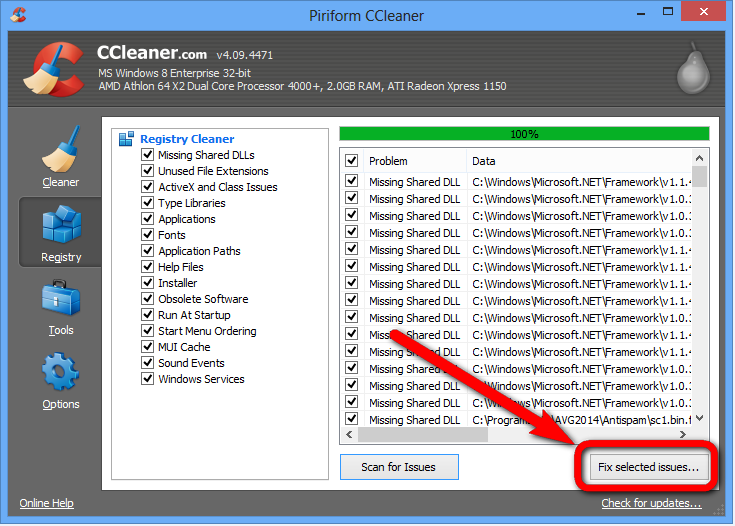Screen dimensions: 735x526
Task: Disable Type Libraries scan option
Action: 148,203
